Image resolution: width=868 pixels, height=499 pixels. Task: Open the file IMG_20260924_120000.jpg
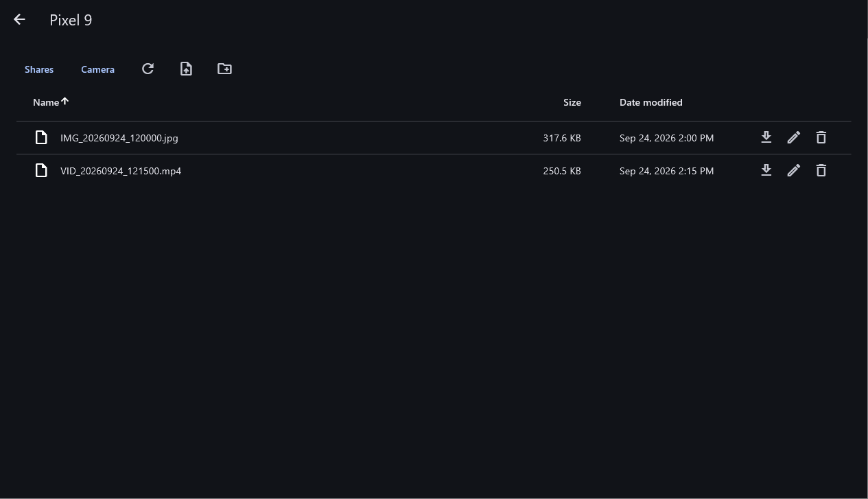click(x=119, y=138)
